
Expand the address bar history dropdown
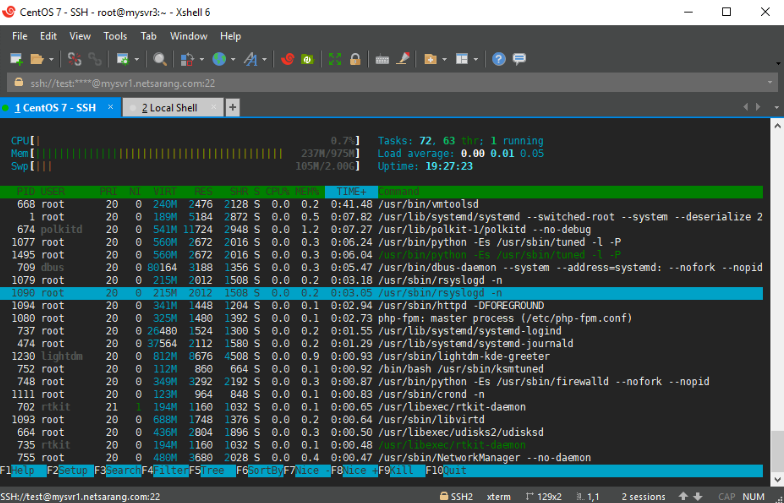(x=770, y=83)
